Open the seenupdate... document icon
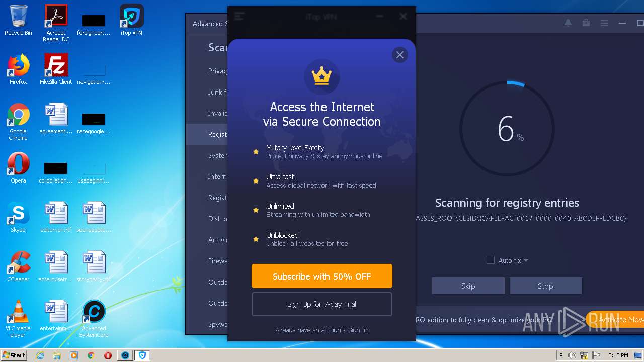The image size is (644, 362). click(x=94, y=217)
